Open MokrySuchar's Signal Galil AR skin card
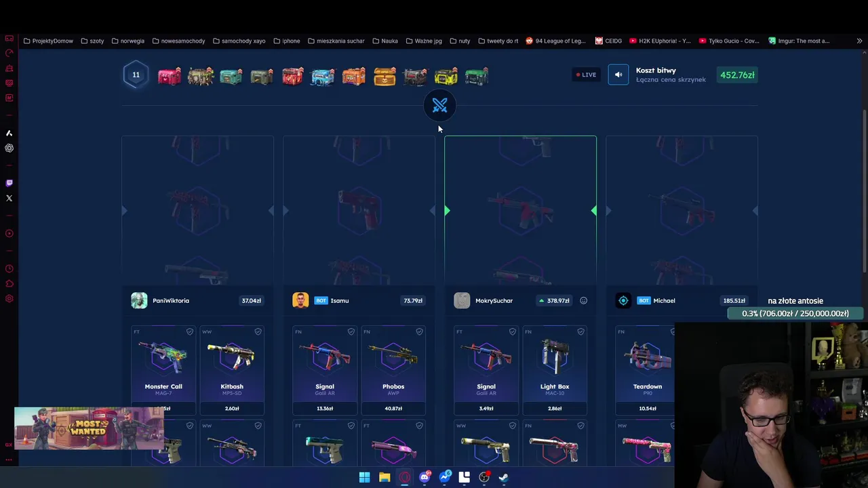 486,370
